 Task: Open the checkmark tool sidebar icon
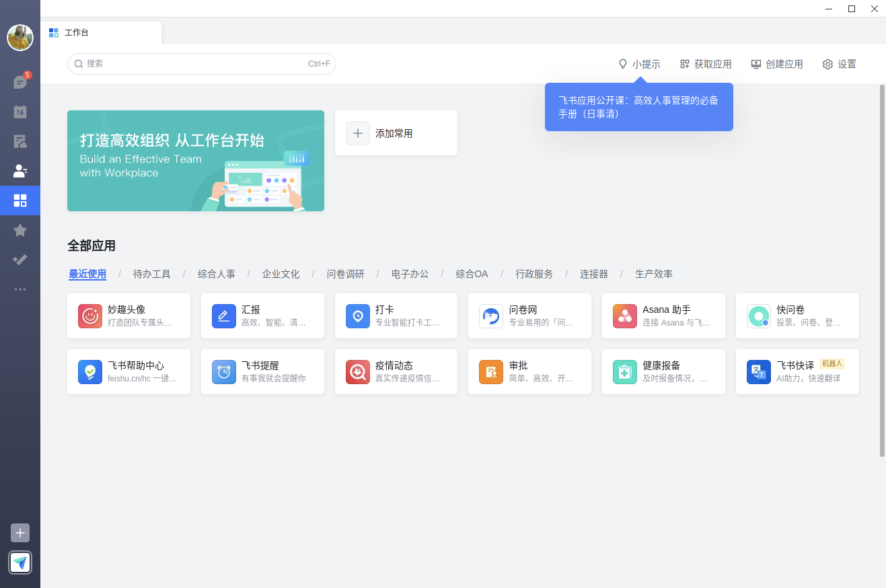(x=20, y=260)
